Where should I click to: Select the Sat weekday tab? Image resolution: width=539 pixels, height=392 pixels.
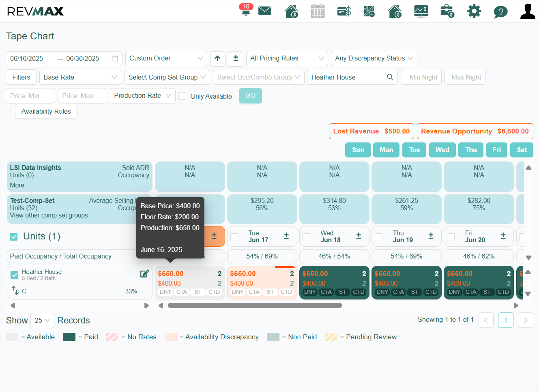click(x=522, y=150)
